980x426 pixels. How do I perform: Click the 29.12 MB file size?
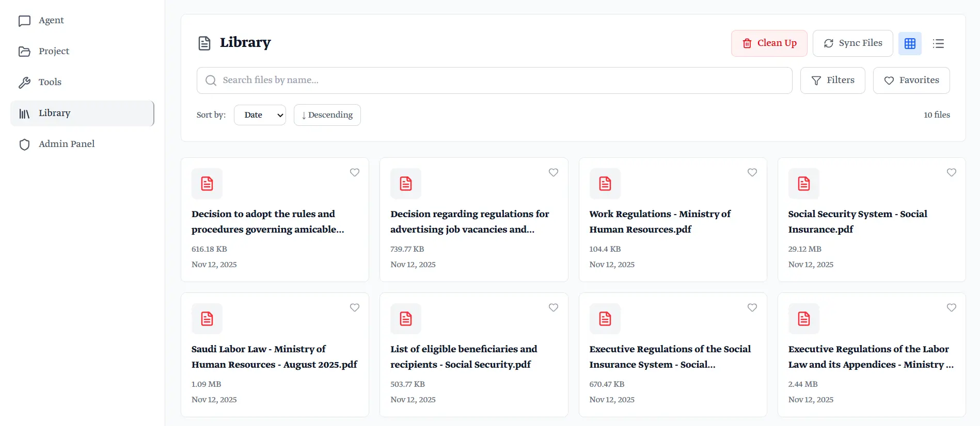[x=804, y=249]
